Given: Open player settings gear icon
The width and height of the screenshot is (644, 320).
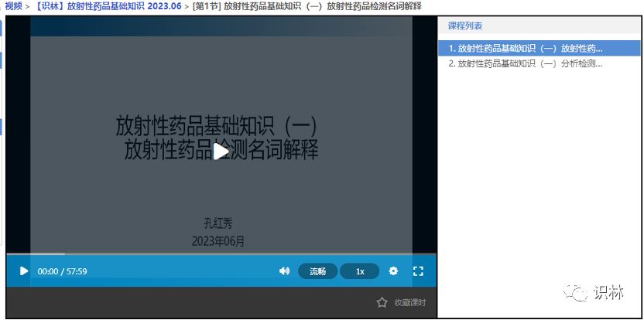Looking at the screenshot, I should coord(393,271).
